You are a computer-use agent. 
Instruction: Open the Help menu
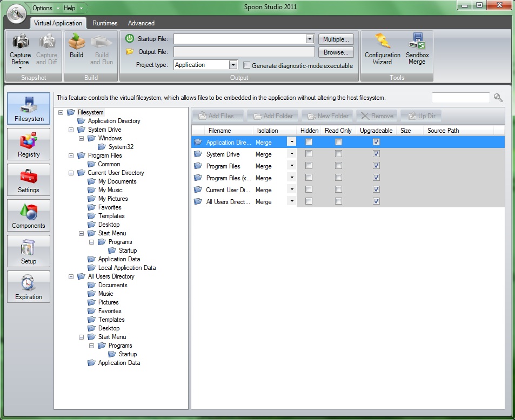(72, 8)
